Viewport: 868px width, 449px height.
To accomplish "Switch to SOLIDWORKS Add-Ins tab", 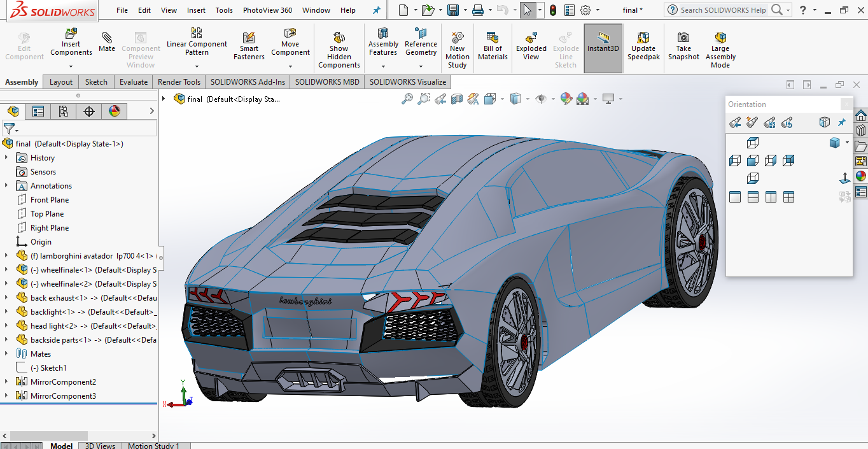I will click(x=248, y=82).
